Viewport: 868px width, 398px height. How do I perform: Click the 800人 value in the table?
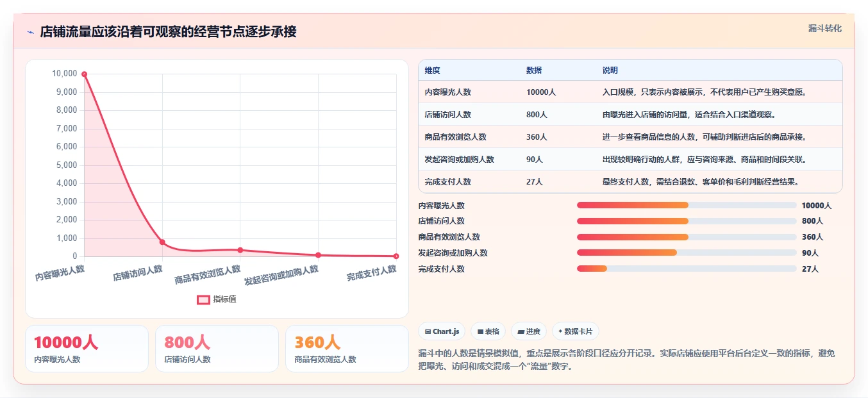(x=537, y=115)
